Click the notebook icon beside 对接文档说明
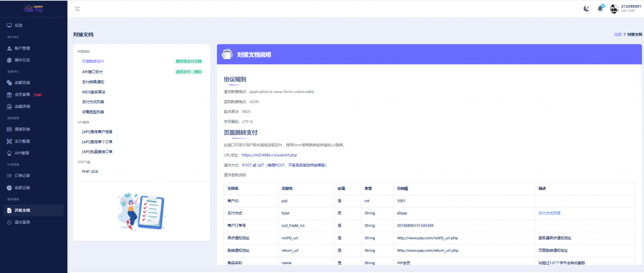 (227, 54)
